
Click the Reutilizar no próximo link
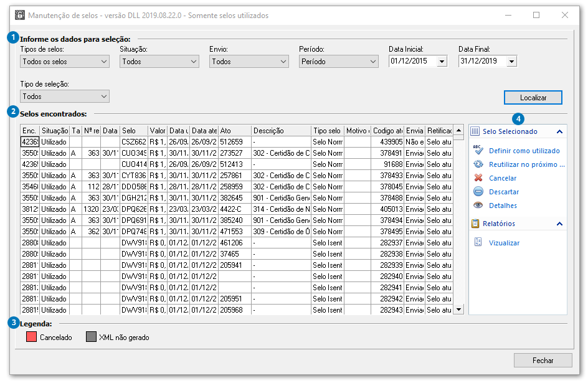coord(526,164)
